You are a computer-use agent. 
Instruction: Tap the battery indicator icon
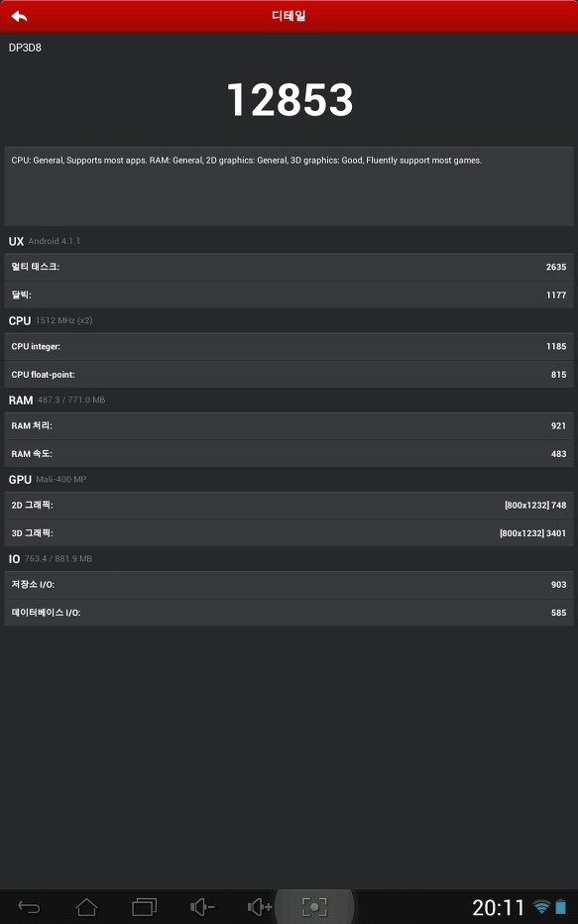click(561, 907)
